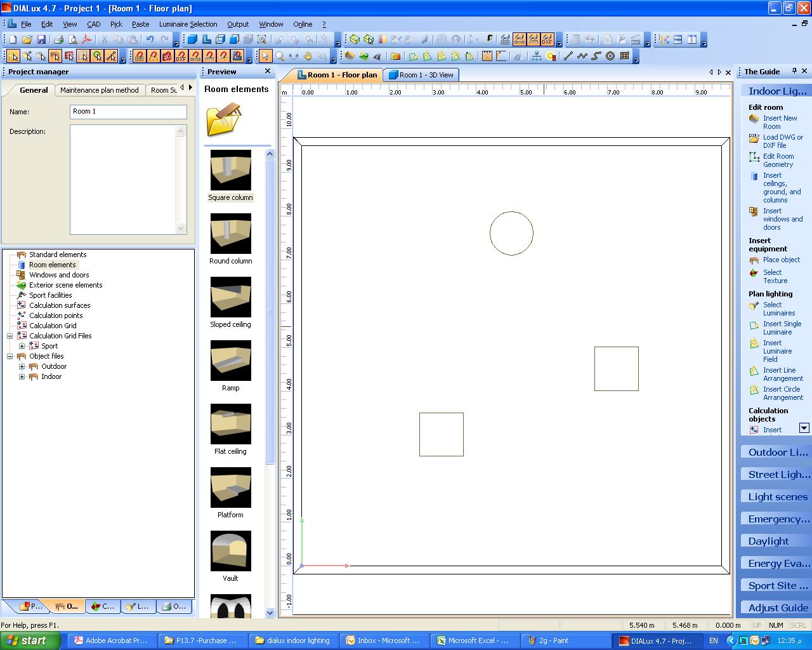Click the 3D standard view cube icon

[192, 39]
